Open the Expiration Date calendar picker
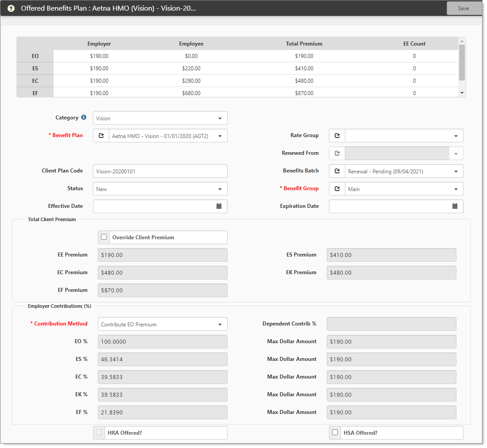Image resolution: width=487 pixels, height=448 pixels. [x=455, y=207]
